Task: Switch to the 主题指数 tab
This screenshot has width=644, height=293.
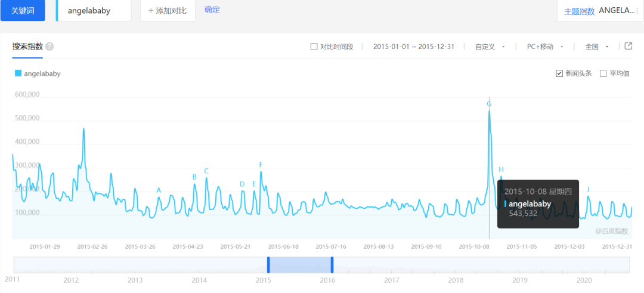Action: (x=579, y=11)
